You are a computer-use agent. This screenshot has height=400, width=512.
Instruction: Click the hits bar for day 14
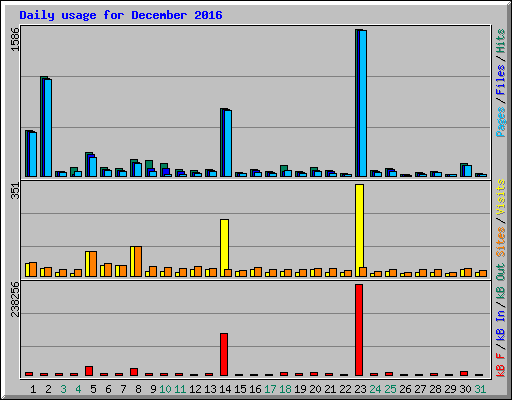[222, 142]
